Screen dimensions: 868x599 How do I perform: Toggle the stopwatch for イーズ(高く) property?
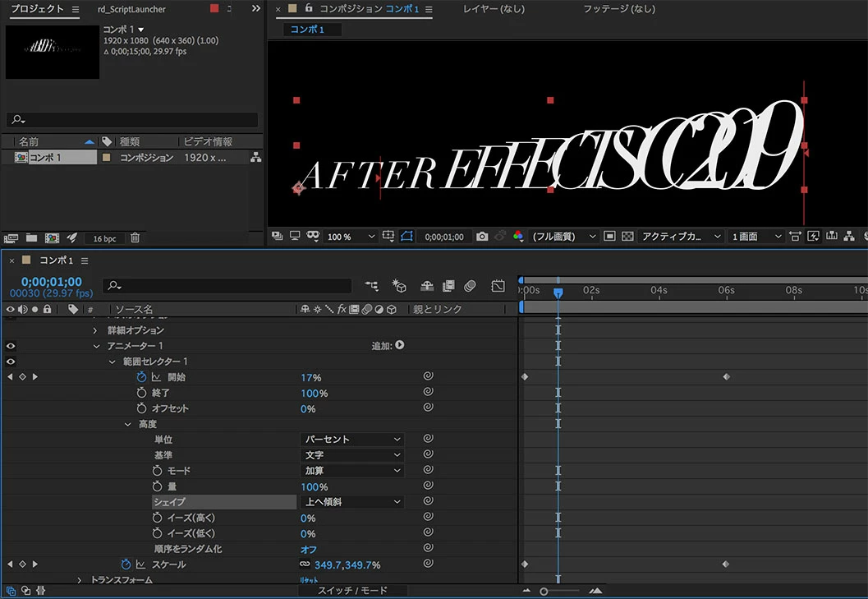pos(157,518)
